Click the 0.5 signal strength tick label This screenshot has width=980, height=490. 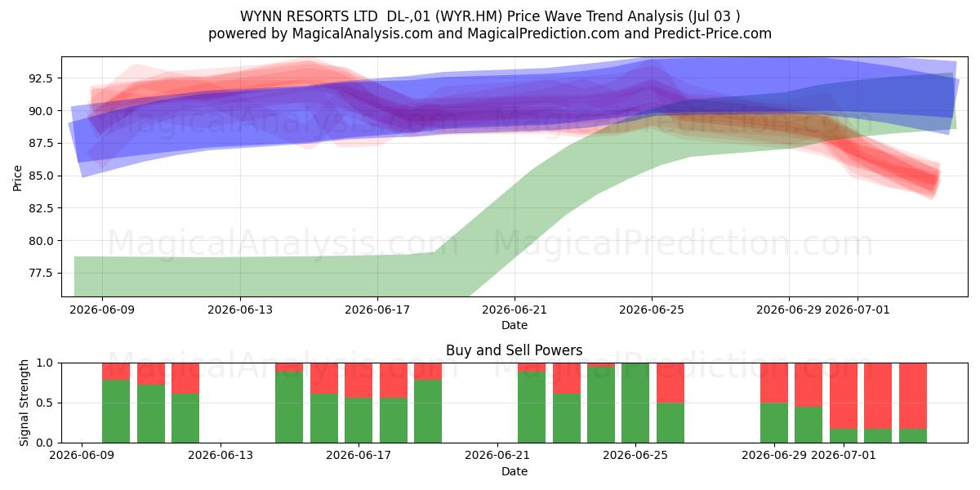[x=46, y=403]
